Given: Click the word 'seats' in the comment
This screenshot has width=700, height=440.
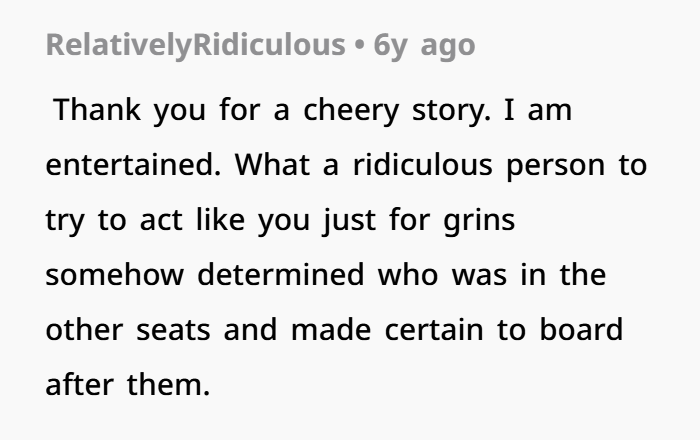Looking at the screenshot, I should pos(173,330).
